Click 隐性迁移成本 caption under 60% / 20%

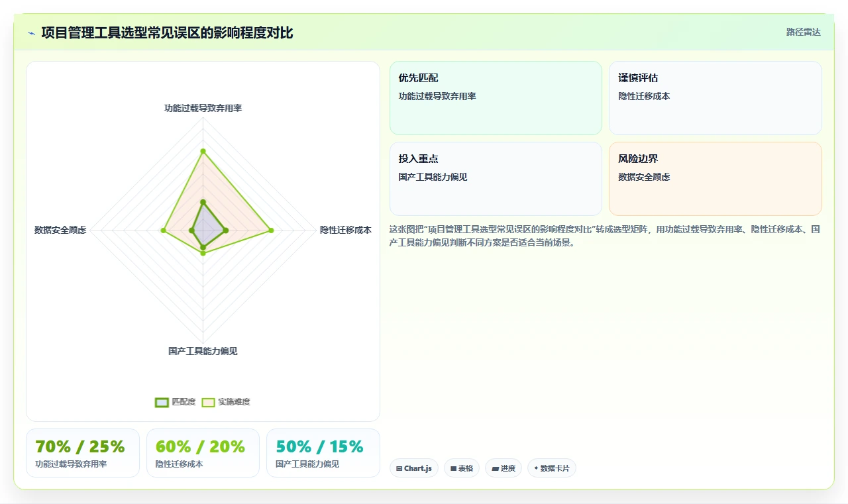(x=180, y=464)
